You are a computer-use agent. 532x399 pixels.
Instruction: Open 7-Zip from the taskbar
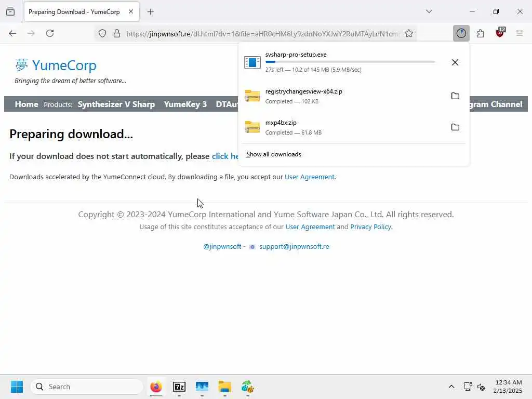(179, 387)
